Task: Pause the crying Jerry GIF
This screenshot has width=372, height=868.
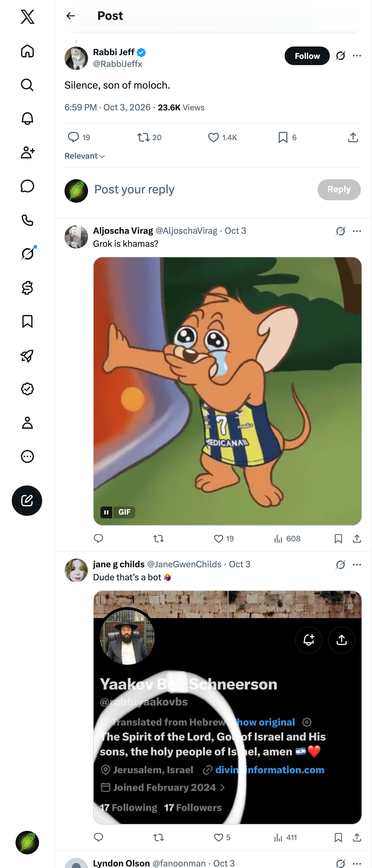Action: [x=106, y=512]
